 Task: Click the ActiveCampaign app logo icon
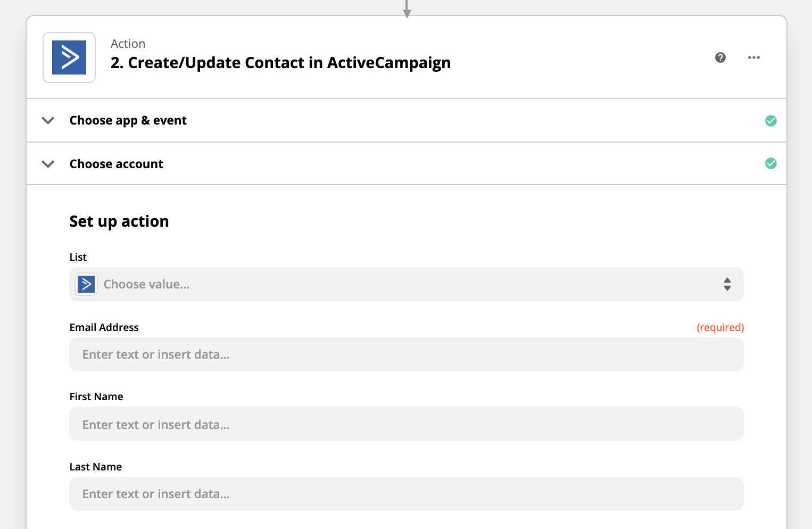coord(69,57)
